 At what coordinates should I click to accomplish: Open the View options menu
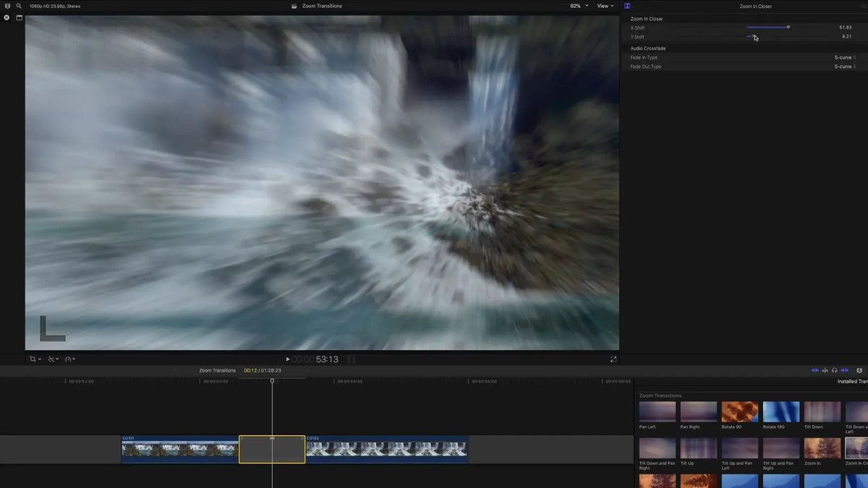(605, 6)
